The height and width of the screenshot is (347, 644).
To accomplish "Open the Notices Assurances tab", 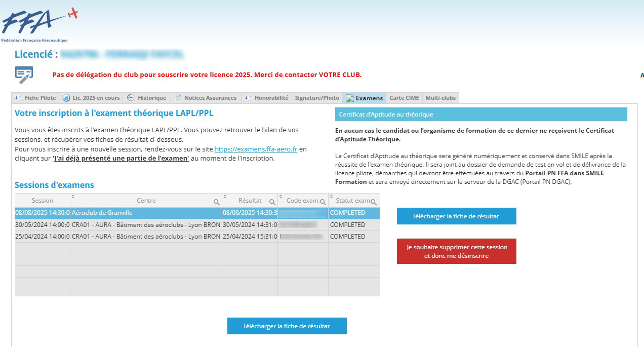I will (x=206, y=98).
